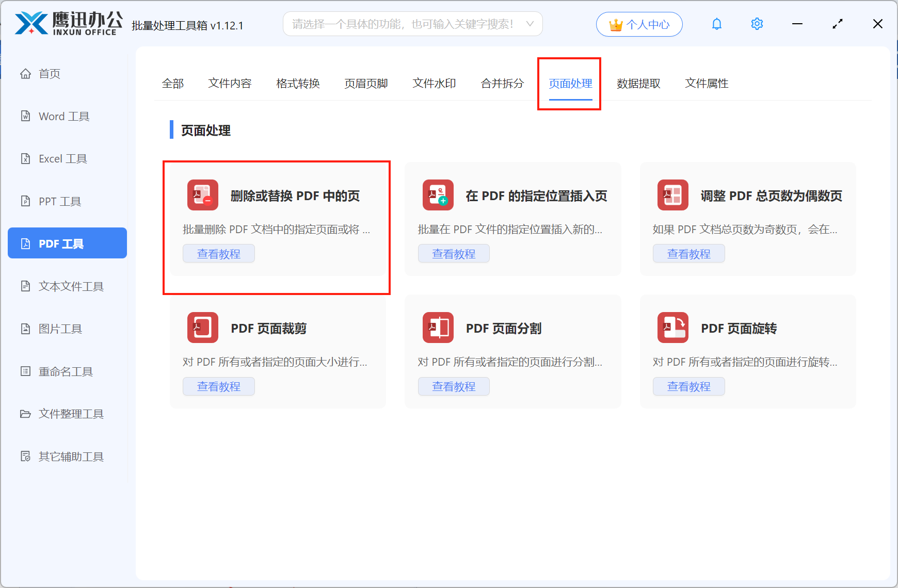Open the Excel 工具 section

coord(62,158)
